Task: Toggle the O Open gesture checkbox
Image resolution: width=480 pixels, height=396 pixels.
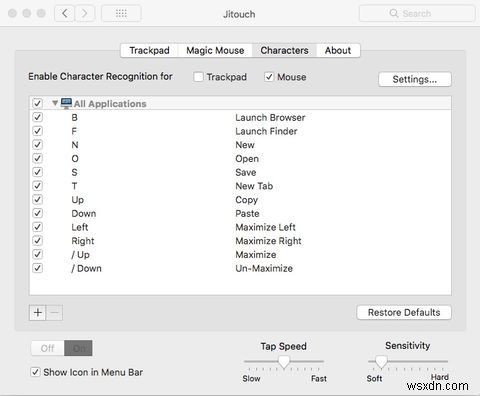Action: (37, 158)
